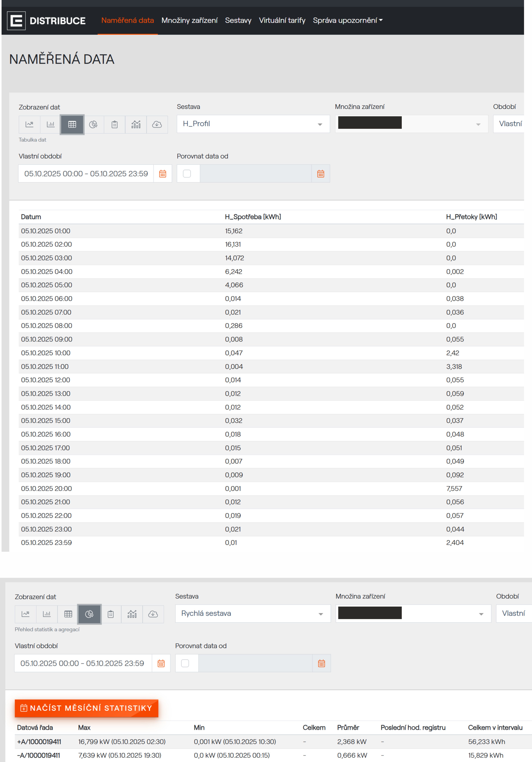The width and height of the screenshot is (532, 762).
Task: Select line chart view in upper toolbar
Action: point(29,125)
